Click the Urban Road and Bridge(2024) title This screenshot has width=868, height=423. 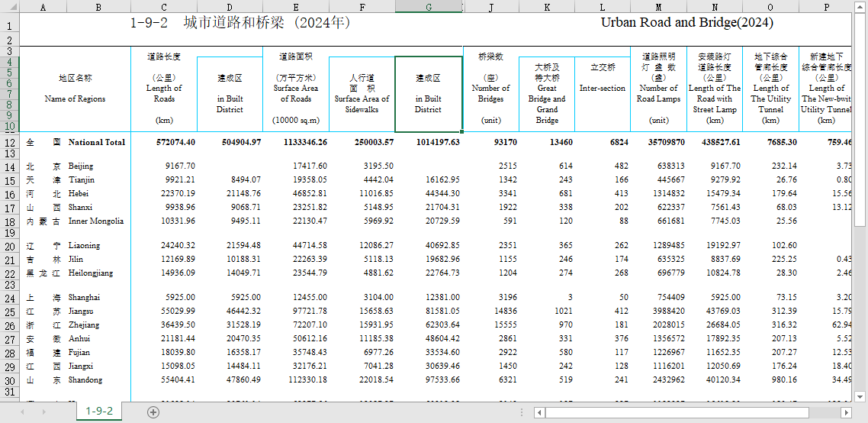[687, 23]
